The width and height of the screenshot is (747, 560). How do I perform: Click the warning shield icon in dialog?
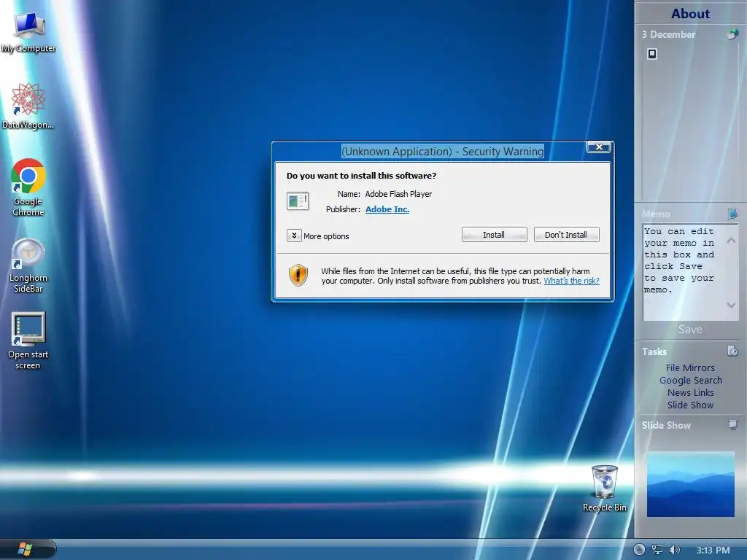coord(298,275)
